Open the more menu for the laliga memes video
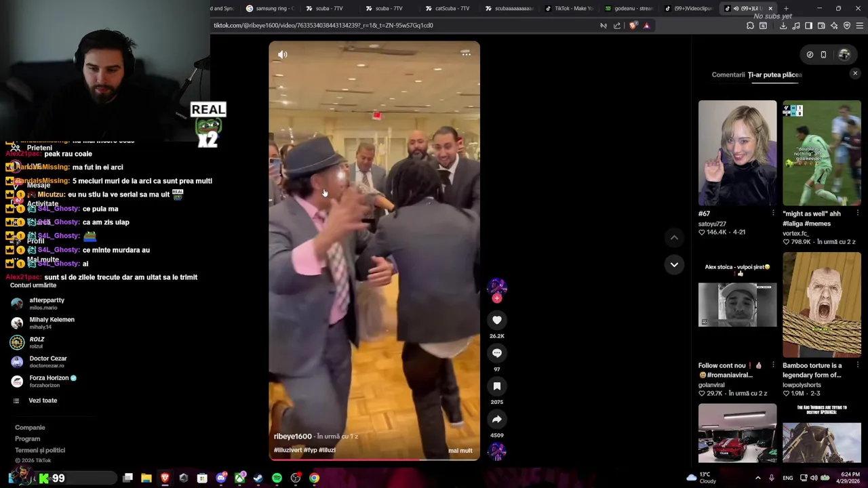The image size is (868, 488). [857, 213]
